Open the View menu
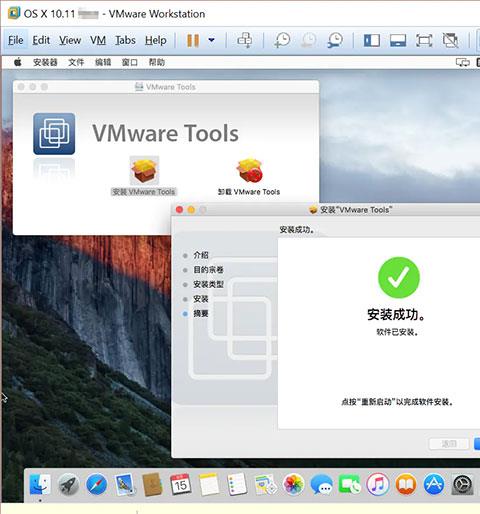480x514 pixels. pyautogui.click(x=70, y=40)
